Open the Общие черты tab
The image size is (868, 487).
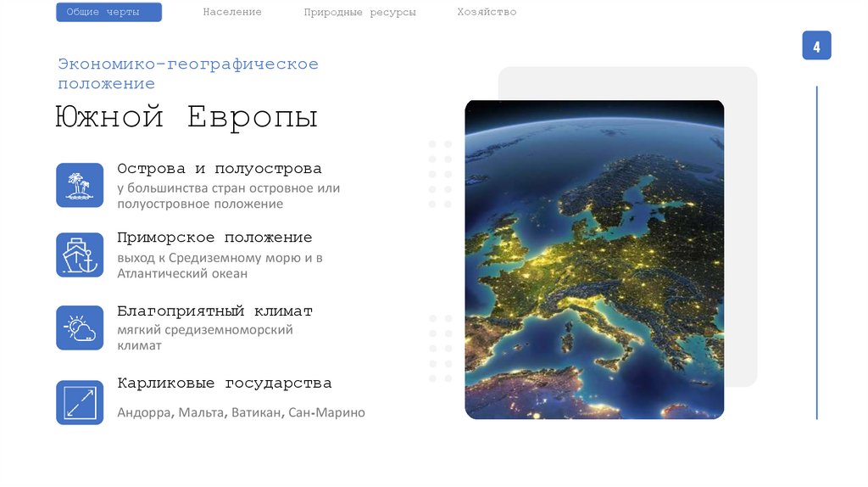point(109,12)
